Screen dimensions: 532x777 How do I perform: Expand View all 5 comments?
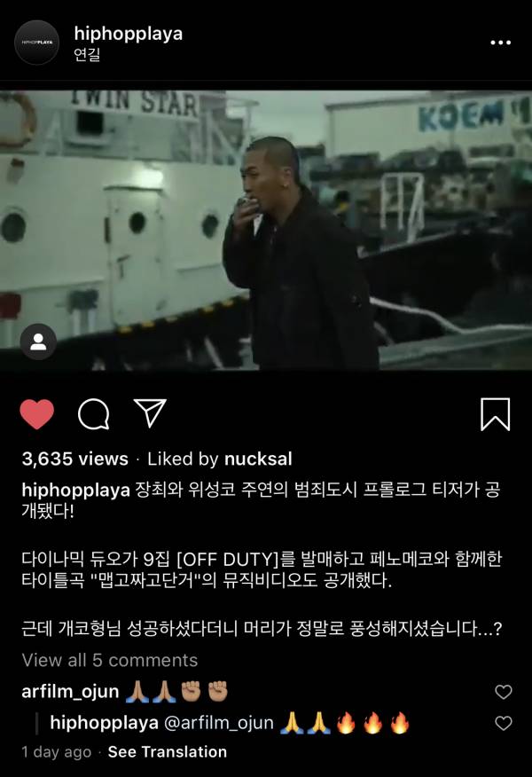109,660
